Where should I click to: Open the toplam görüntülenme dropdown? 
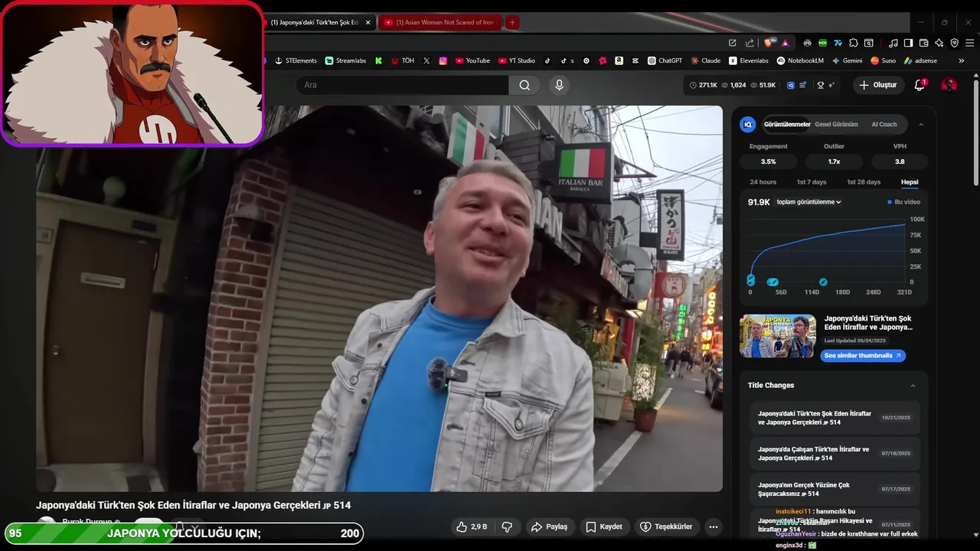point(808,202)
